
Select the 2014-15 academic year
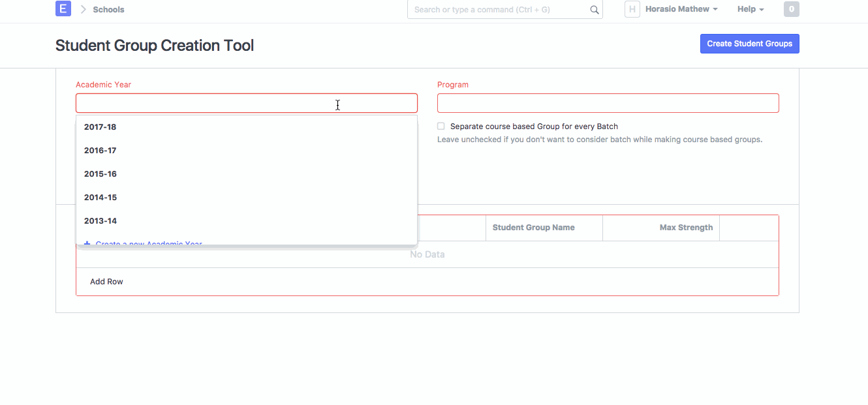[101, 198]
